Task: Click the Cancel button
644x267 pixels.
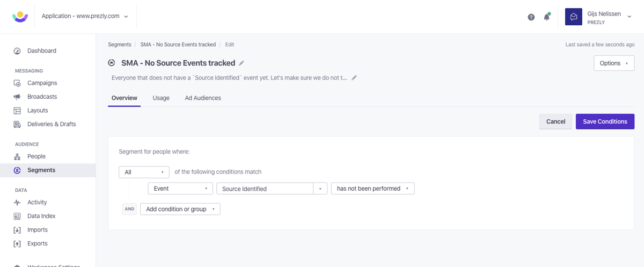Action: point(555,121)
